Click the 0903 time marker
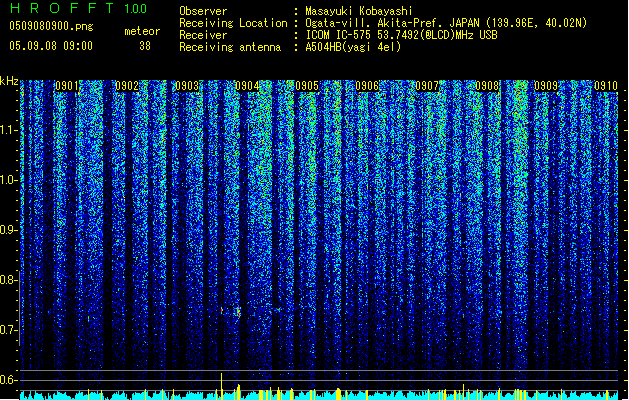Screen dimensions: 629x400 pyautogui.click(x=187, y=86)
